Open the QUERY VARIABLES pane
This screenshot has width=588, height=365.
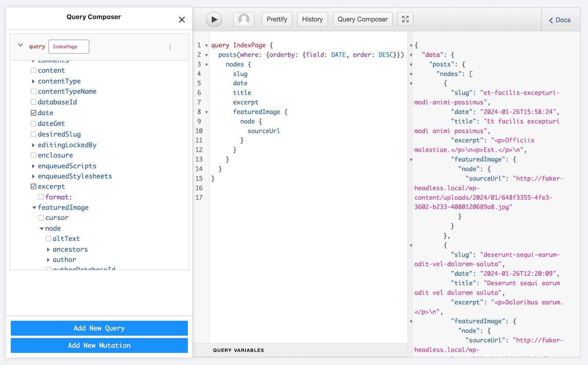[238, 350]
